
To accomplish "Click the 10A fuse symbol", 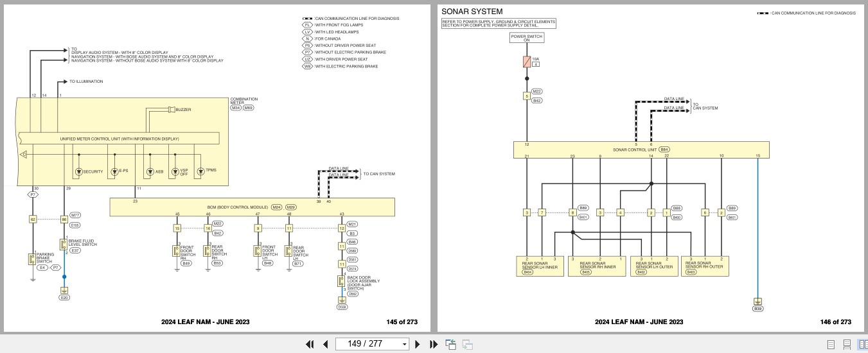I will pyautogui.click(x=527, y=62).
